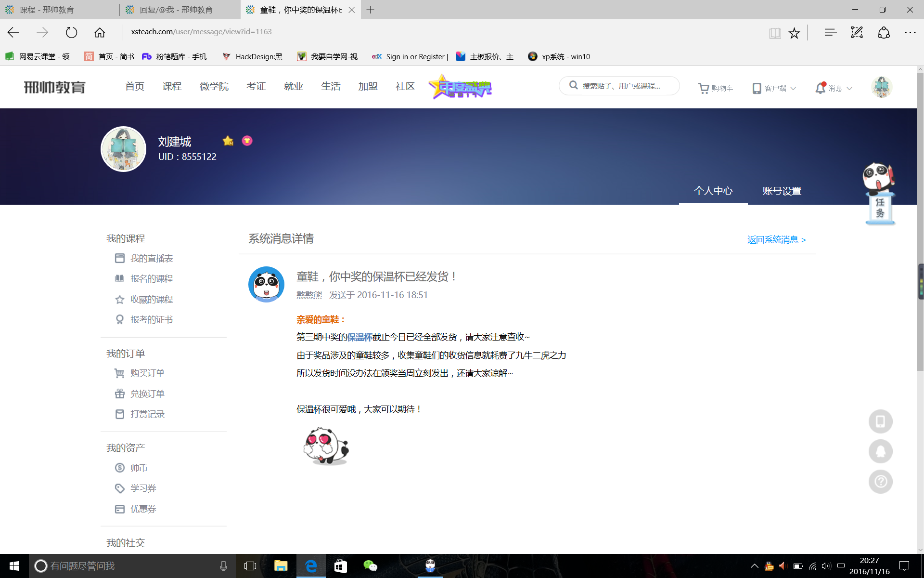Viewport: 924px width, 578px height.
Task: Click the 我的直播表 calendar icon
Action: pos(119,258)
